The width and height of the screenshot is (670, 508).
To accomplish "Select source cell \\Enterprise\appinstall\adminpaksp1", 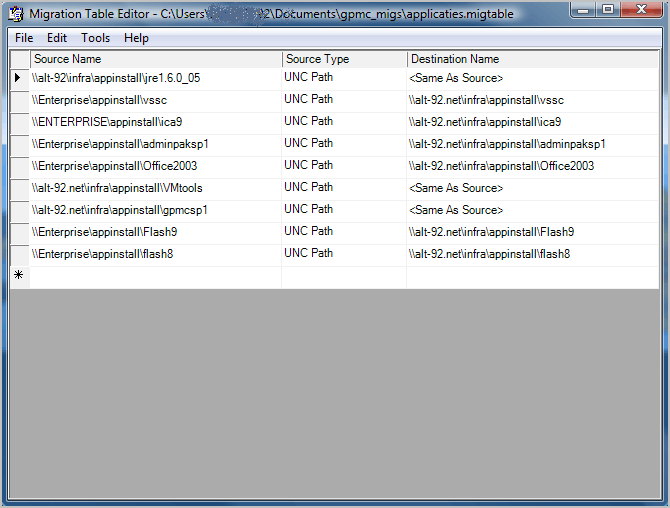I will coord(156,145).
